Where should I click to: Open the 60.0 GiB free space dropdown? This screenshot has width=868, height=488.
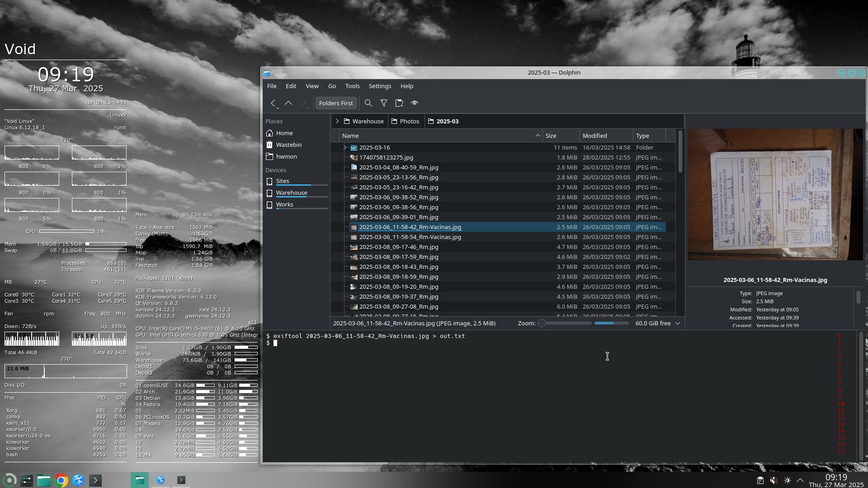tap(657, 323)
